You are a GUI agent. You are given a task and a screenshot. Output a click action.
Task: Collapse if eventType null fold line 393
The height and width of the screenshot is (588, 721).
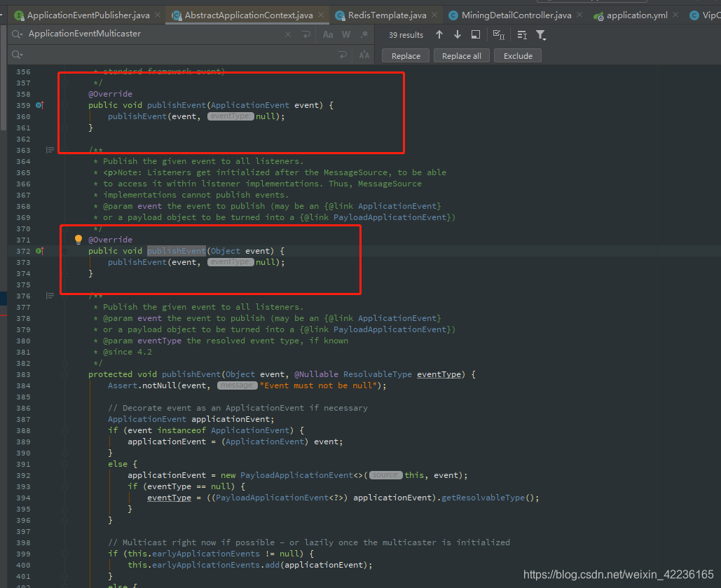click(65, 487)
